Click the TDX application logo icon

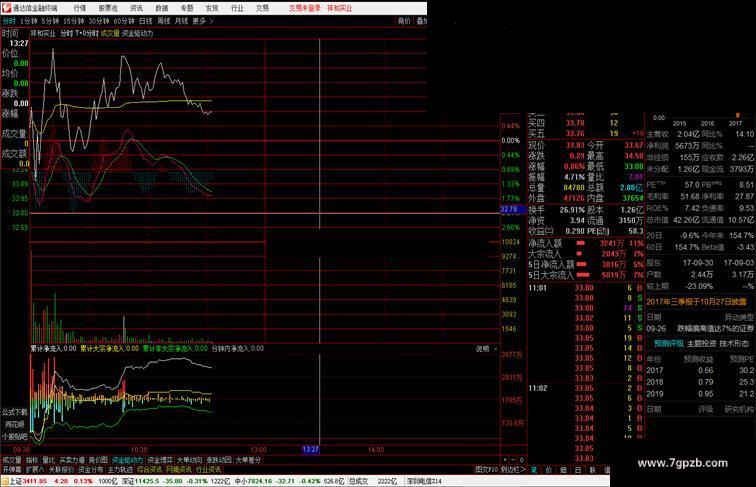pyautogui.click(x=6, y=8)
